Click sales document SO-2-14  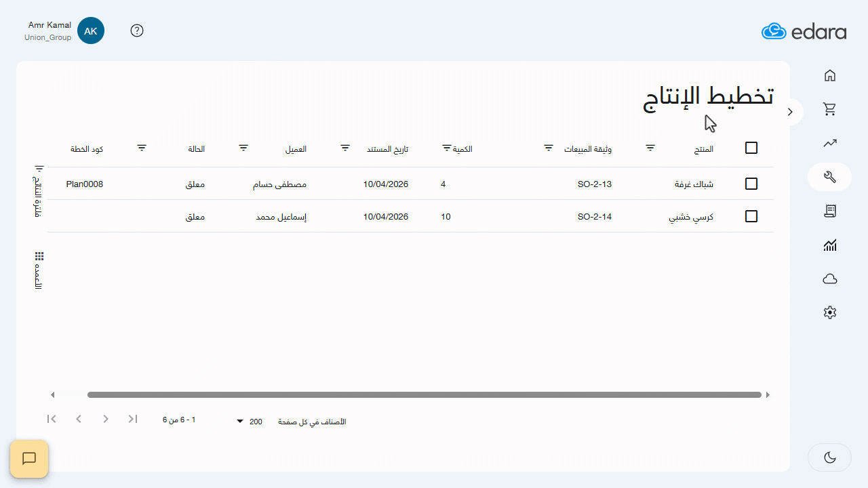[595, 217]
